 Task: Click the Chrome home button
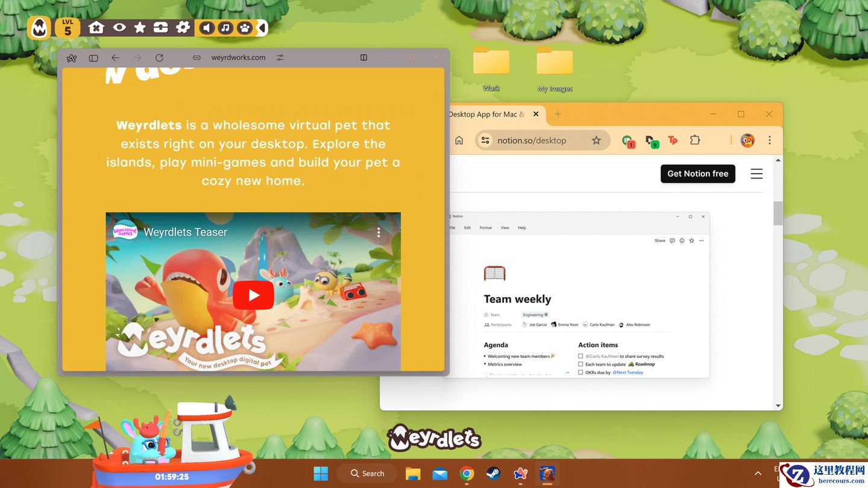pos(459,140)
